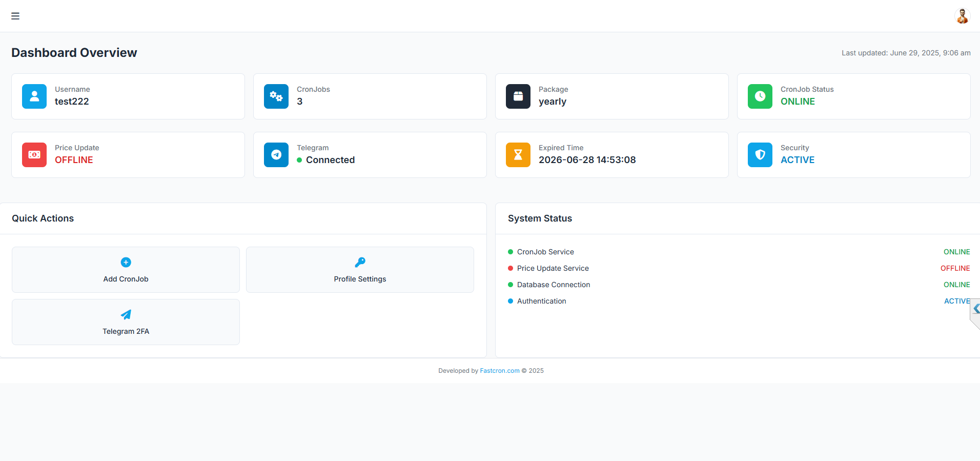Click the orange Expired Time hourglass icon
Screen dimensions: 980x461
pyautogui.click(x=518, y=155)
